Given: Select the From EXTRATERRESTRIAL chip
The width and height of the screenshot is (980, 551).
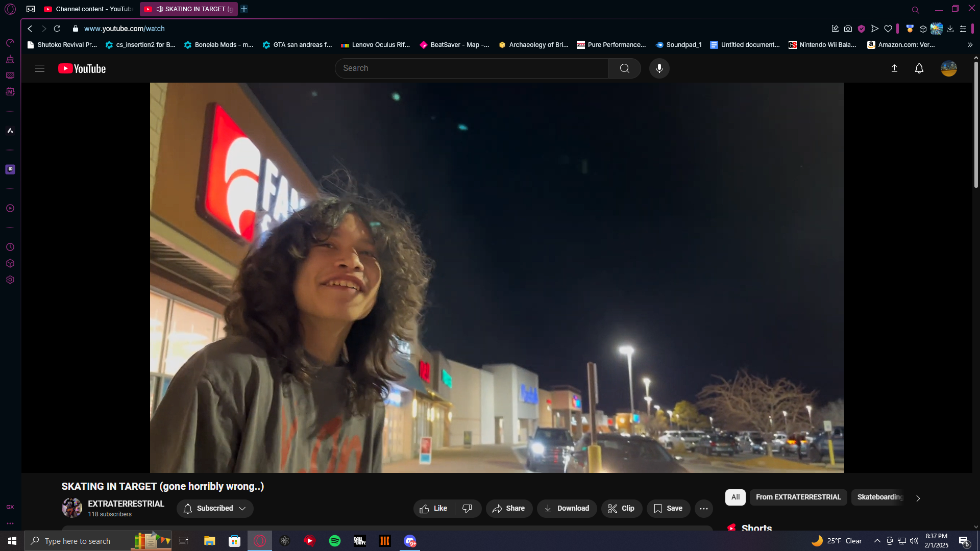Looking at the screenshot, I should (798, 497).
